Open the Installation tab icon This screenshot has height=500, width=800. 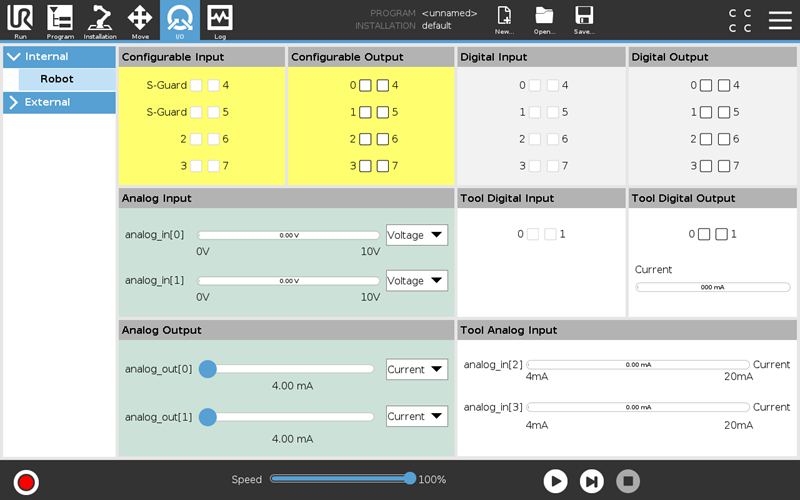(x=100, y=20)
